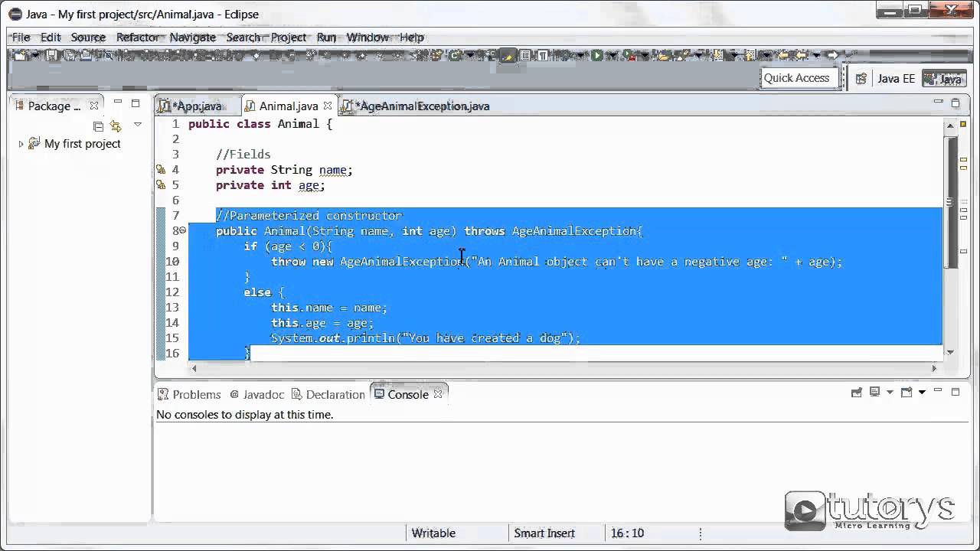Image resolution: width=980 pixels, height=551 pixels.
Task: Open the File menu
Action: click(x=21, y=37)
